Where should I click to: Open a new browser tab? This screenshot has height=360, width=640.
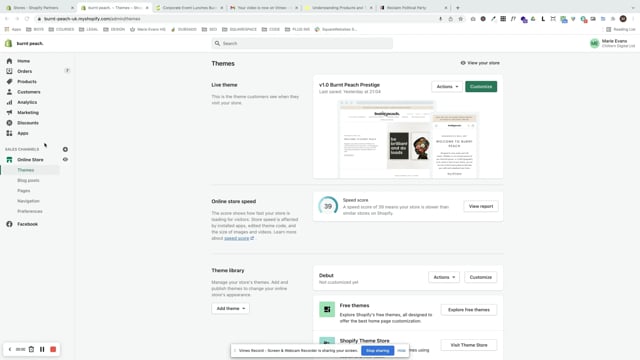pyautogui.click(x=458, y=8)
